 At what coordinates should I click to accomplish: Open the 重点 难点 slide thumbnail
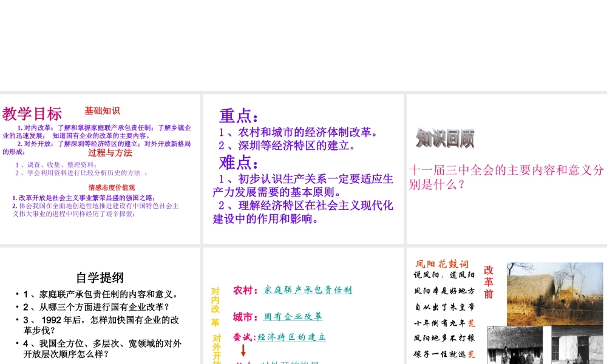point(303,169)
